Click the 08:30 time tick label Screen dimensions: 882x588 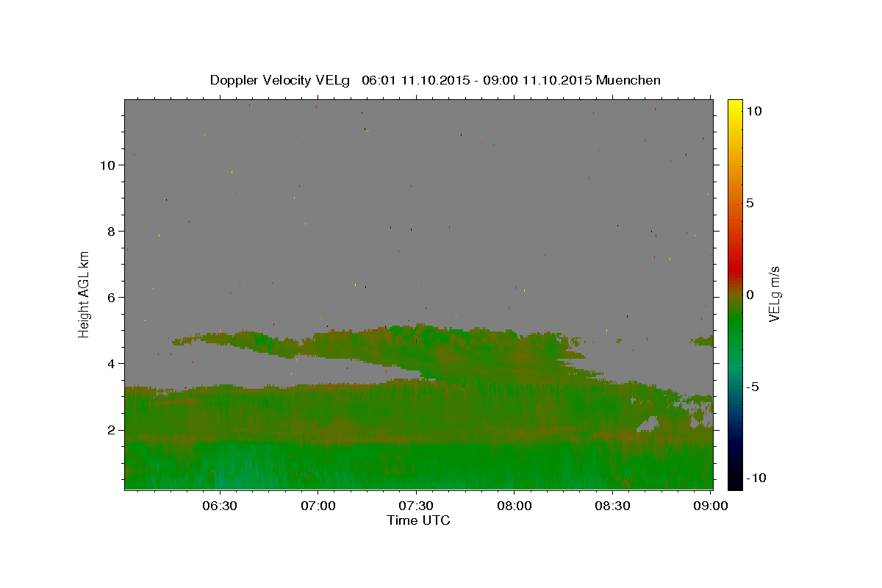pyautogui.click(x=612, y=506)
